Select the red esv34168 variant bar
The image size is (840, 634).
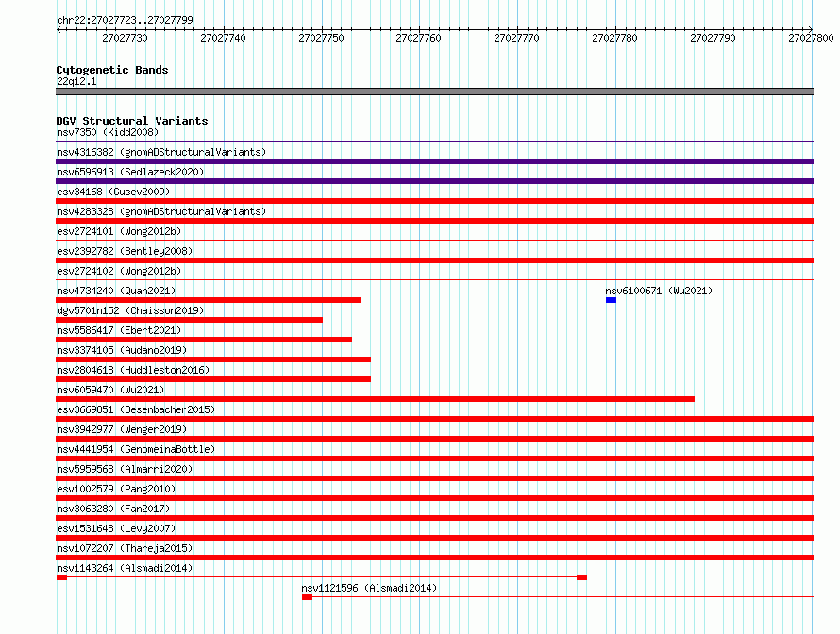[x=434, y=201]
